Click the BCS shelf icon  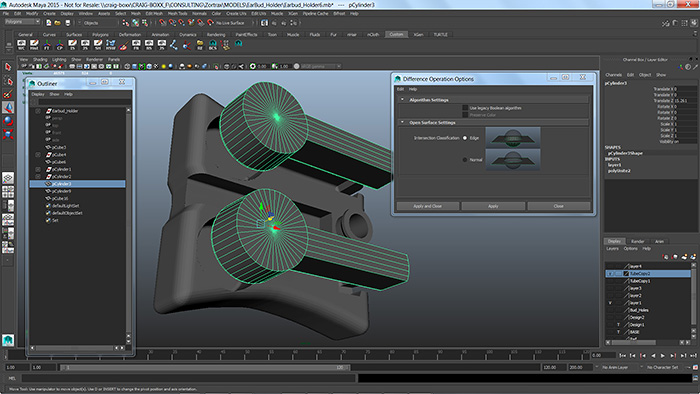pyautogui.click(x=213, y=45)
